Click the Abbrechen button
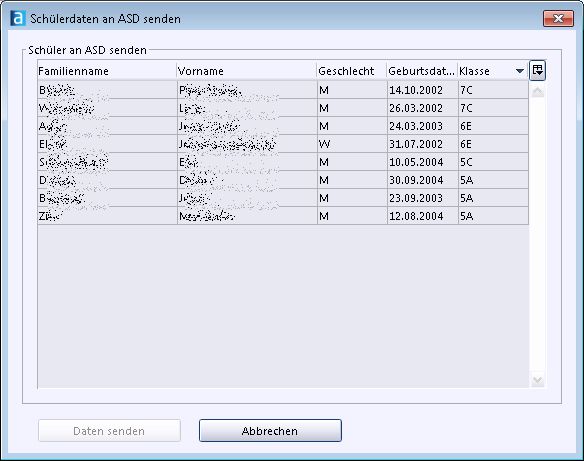584x461 pixels. point(270,431)
